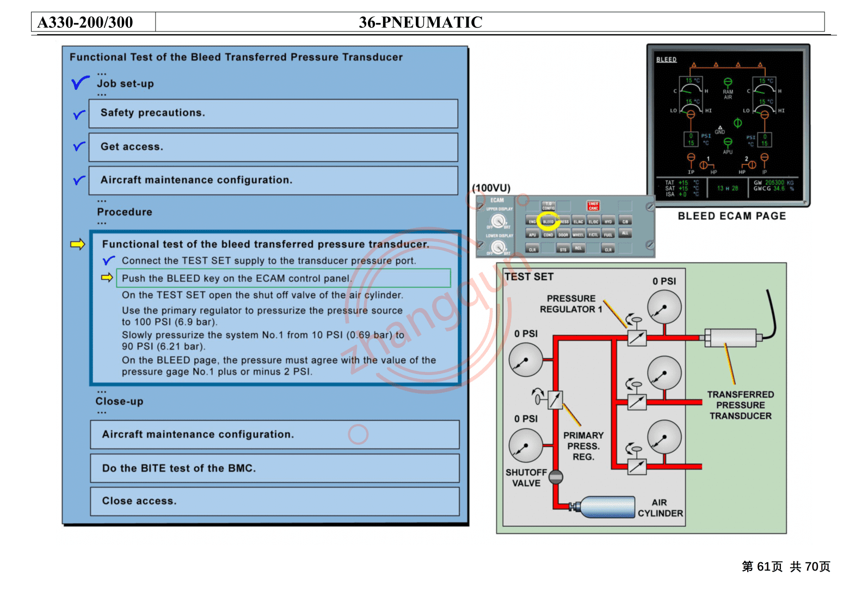Select the HYD key on ECAM panel
The image size is (868, 614).
tap(608, 220)
